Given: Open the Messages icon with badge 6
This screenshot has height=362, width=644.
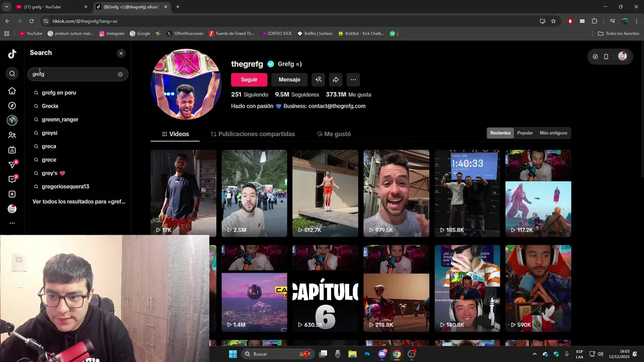Looking at the screenshot, I should click(13, 165).
